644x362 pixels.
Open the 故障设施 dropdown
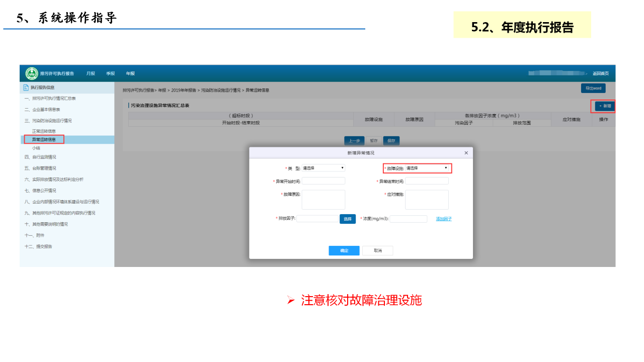pos(426,168)
